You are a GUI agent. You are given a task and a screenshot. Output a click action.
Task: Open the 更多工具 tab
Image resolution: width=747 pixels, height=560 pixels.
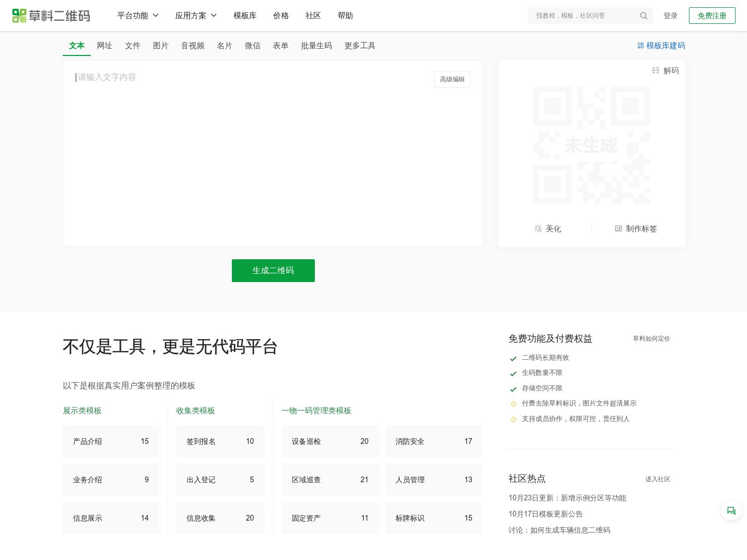click(x=360, y=46)
